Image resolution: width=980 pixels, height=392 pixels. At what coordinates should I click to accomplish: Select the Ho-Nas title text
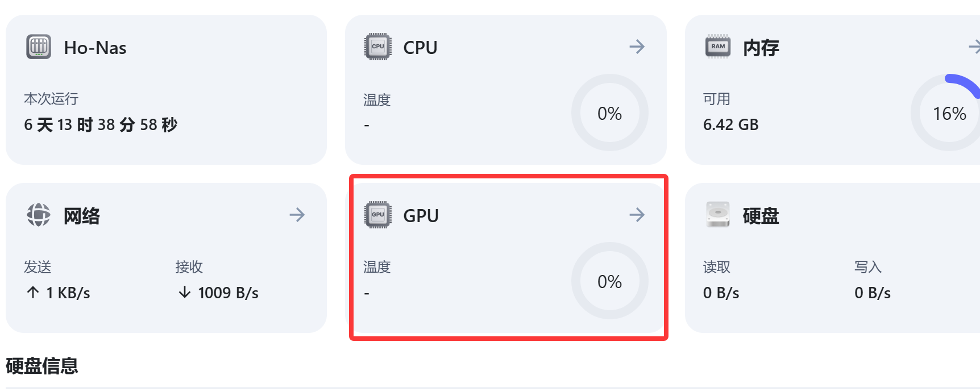coord(95,48)
